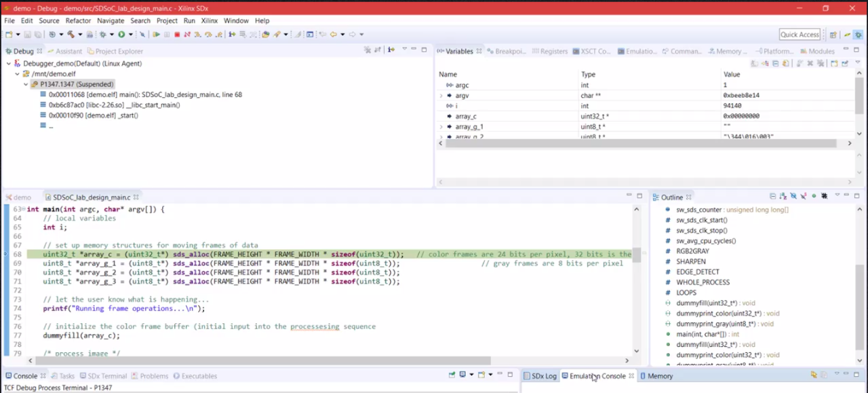Switch to the Memory tab at bottom right

click(655, 375)
